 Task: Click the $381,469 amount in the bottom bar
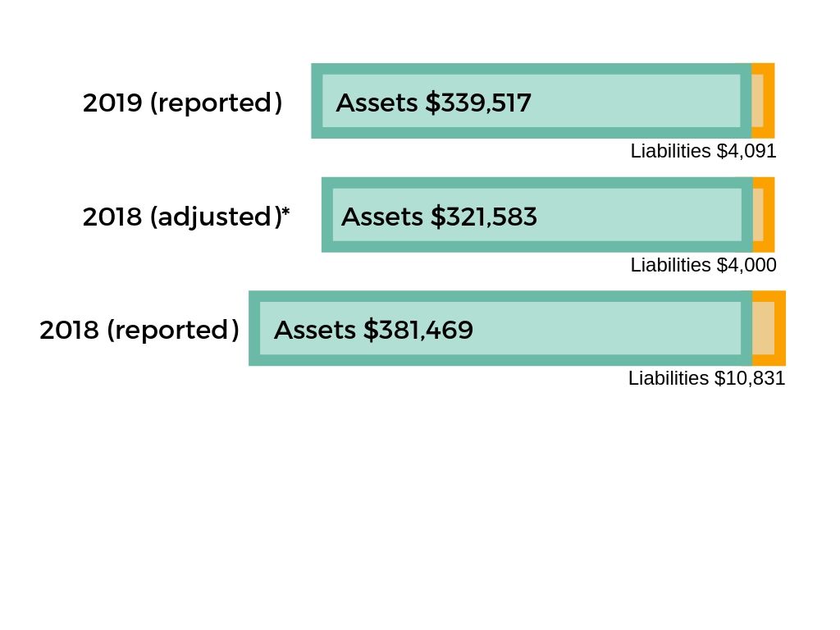(x=419, y=330)
